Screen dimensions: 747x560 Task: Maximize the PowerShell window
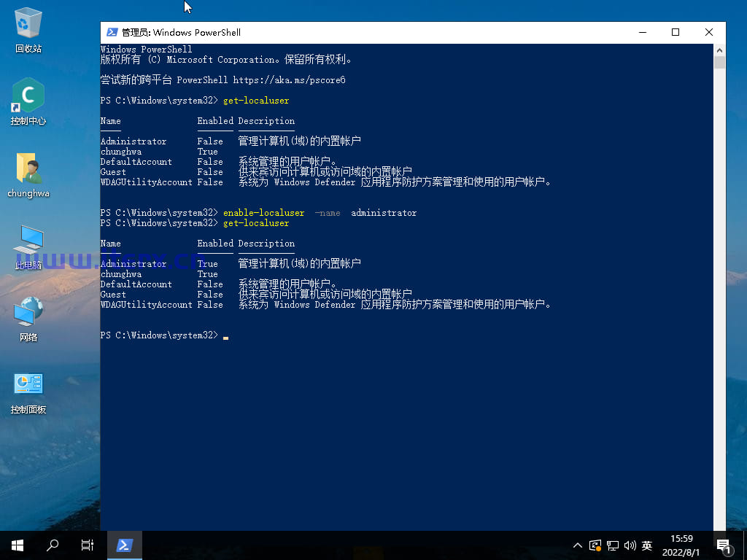676,32
